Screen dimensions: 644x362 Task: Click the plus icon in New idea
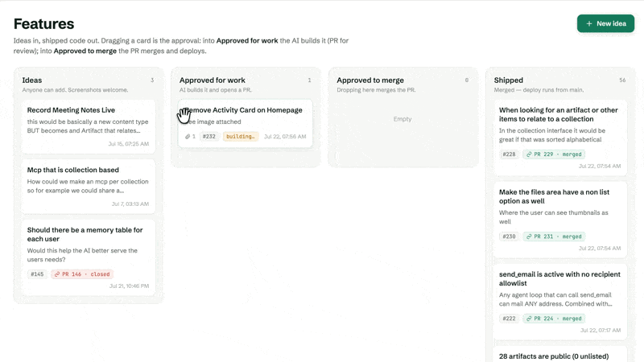(589, 24)
